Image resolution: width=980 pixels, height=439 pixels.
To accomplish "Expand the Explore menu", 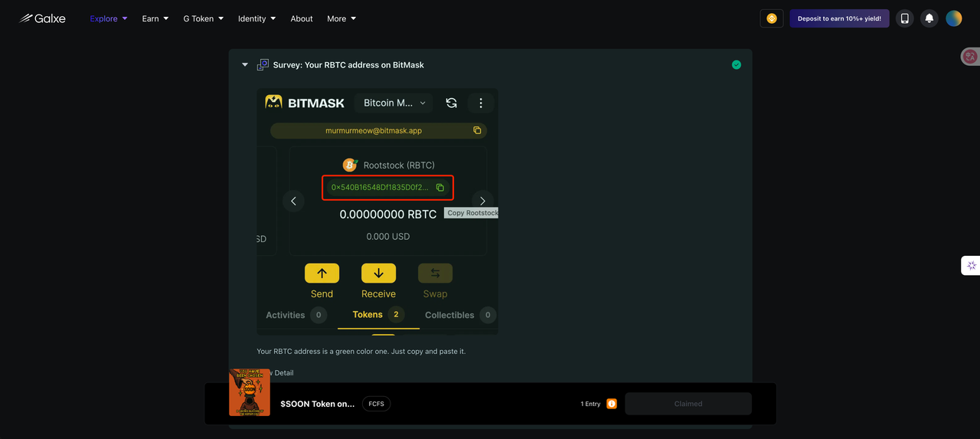I will tap(109, 18).
